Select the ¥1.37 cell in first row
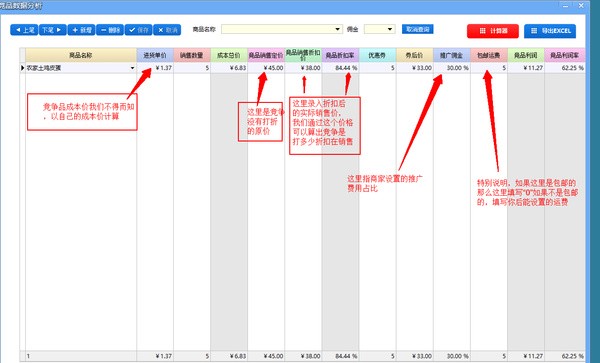Viewport: 600px width, 363px height. click(x=155, y=68)
